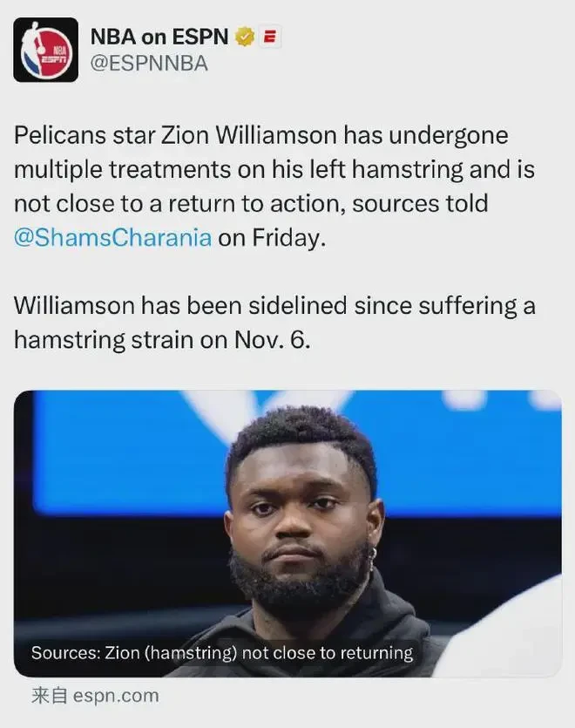Viewport: 575px width, 728px height.
Task: Click the 'sources told' text in the tweet
Action: pos(420,203)
